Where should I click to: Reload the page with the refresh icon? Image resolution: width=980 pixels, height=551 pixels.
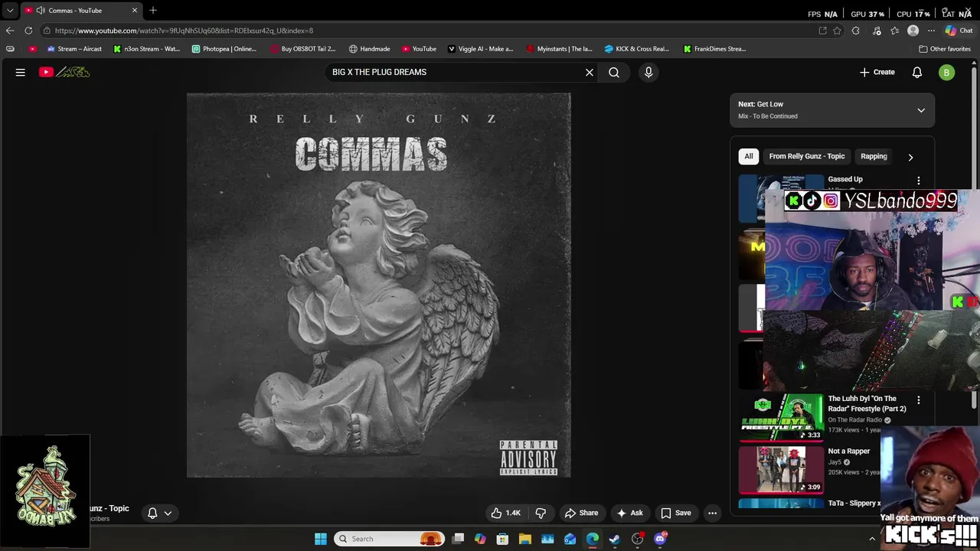click(28, 31)
